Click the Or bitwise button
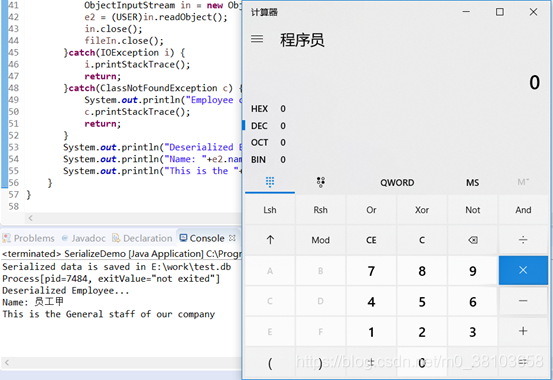The image size is (553, 380). (371, 210)
